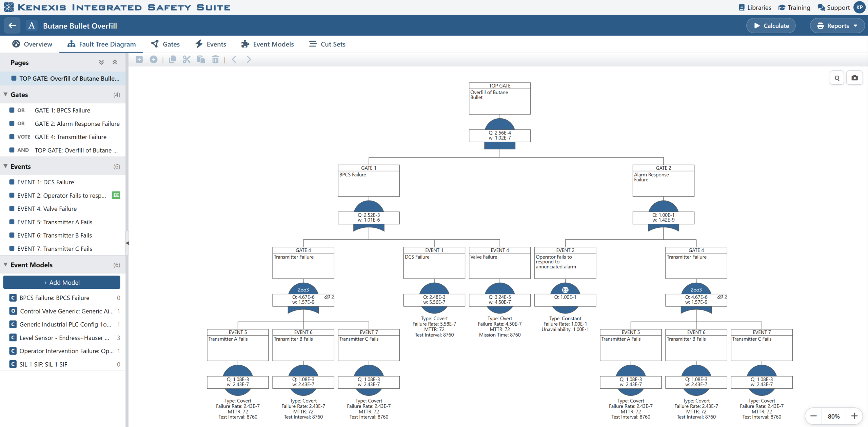
Task: Collapse the sidebar with the splitter arrow
Action: point(127,243)
